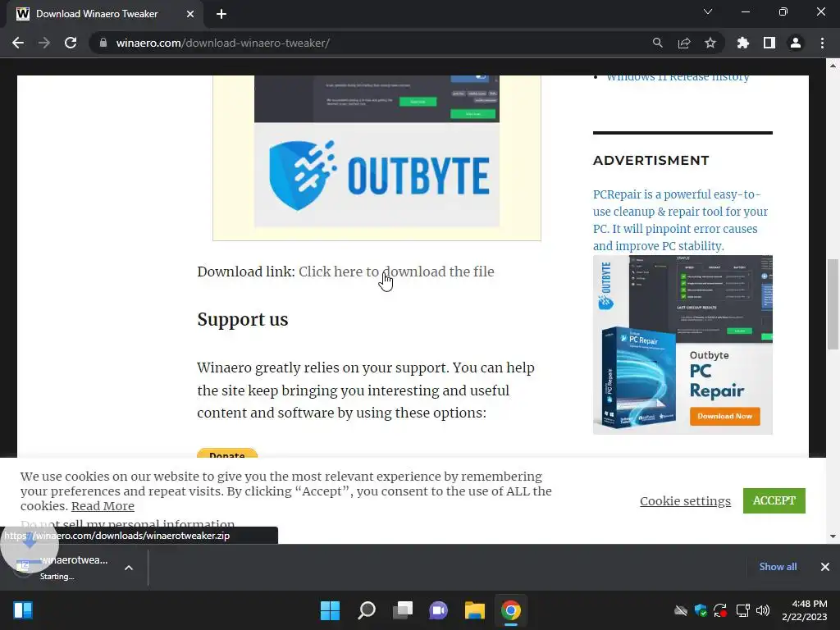
Task: Click the ADVERTISMENT sidebar heading
Action: coord(651,160)
